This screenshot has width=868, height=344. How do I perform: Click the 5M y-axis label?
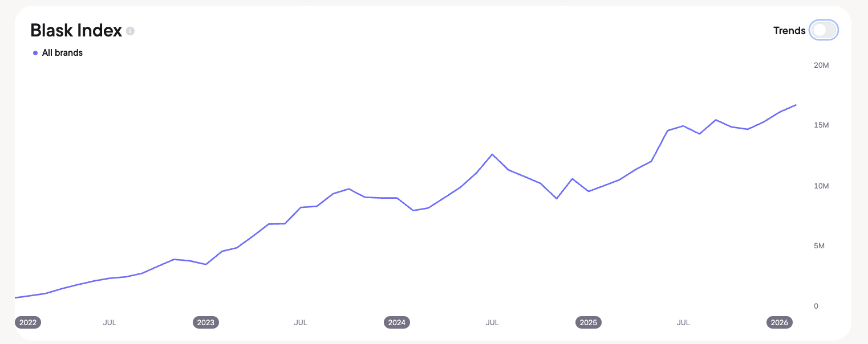tap(819, 246)
